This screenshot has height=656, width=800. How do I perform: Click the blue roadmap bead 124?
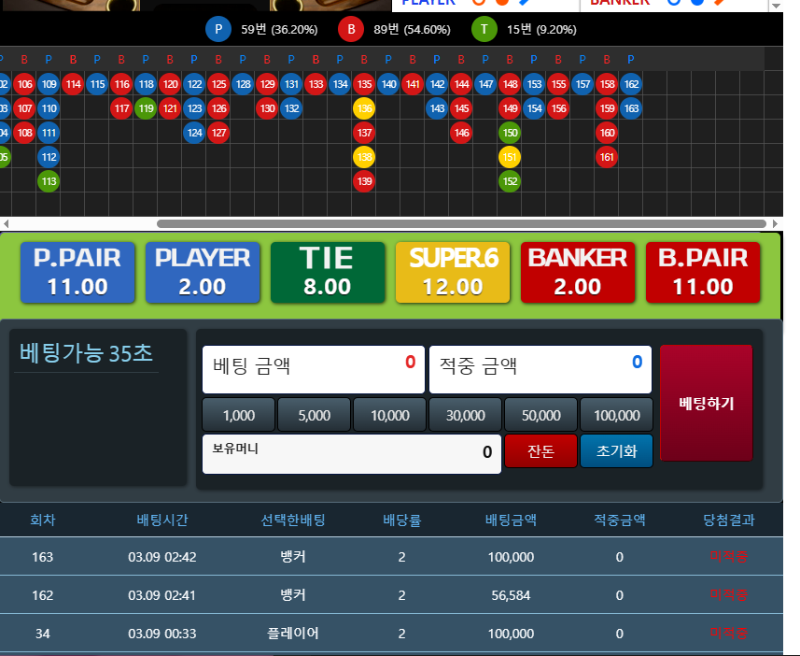click(194, 133)
